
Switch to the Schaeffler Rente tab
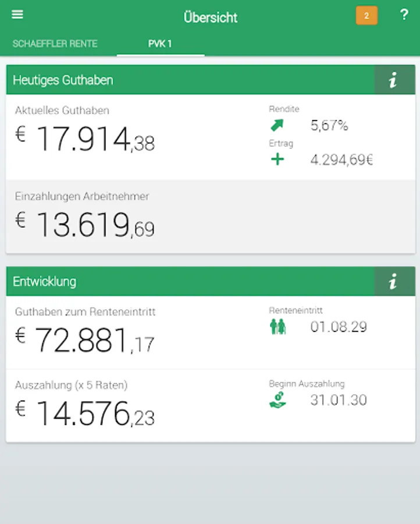55,44
